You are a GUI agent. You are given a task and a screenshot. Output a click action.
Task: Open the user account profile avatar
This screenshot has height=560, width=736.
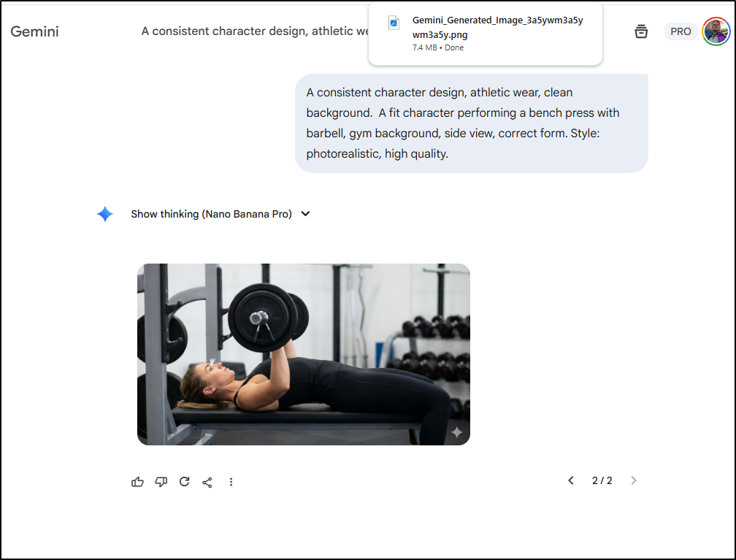[x=716, y=31]
